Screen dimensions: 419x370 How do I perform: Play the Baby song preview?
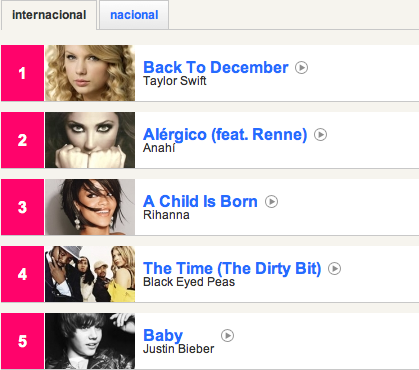tap(227, 336)
